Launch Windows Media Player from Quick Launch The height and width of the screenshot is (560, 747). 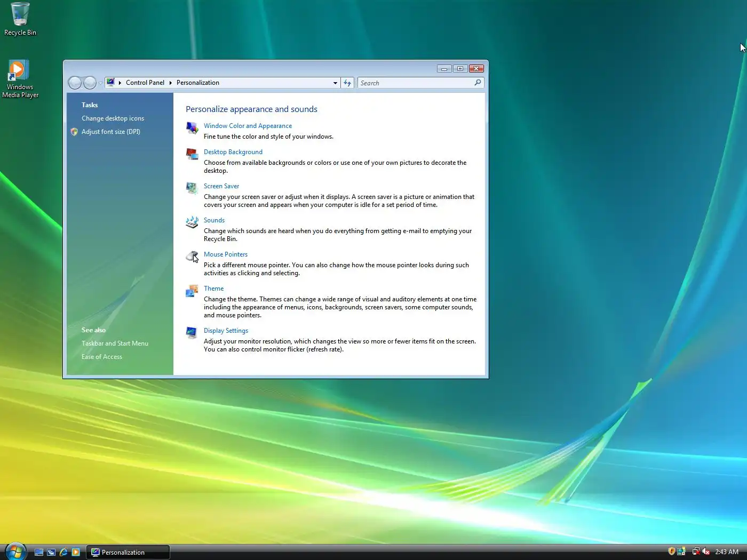pyautogui.click(x=76, y=553)
